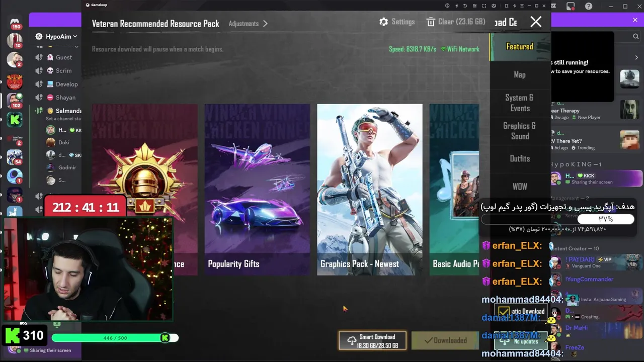Open Gameloop hamburger menu
Viewport: 644px width, 362px height.
click(521, 6)
